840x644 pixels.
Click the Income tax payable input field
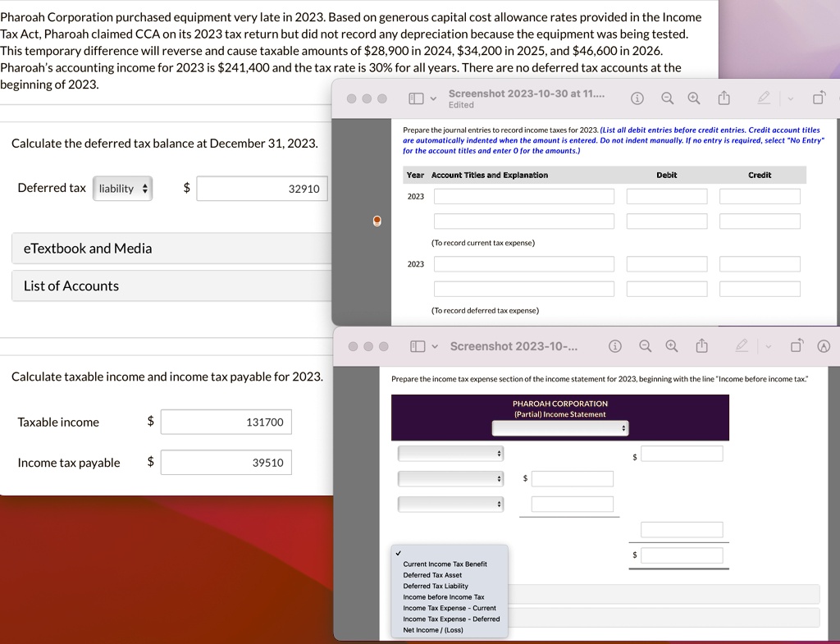226,463
